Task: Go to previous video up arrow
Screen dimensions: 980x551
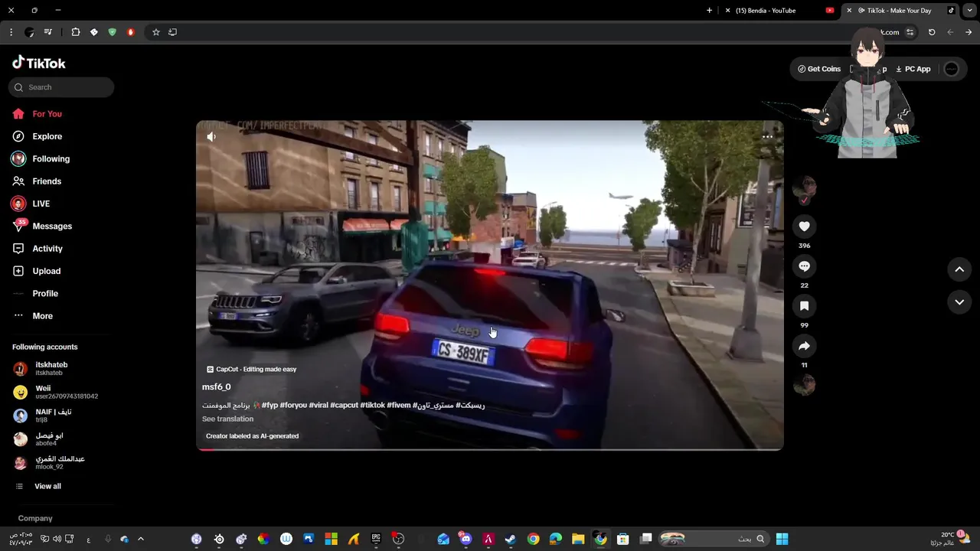Action: tap(959, 269)
